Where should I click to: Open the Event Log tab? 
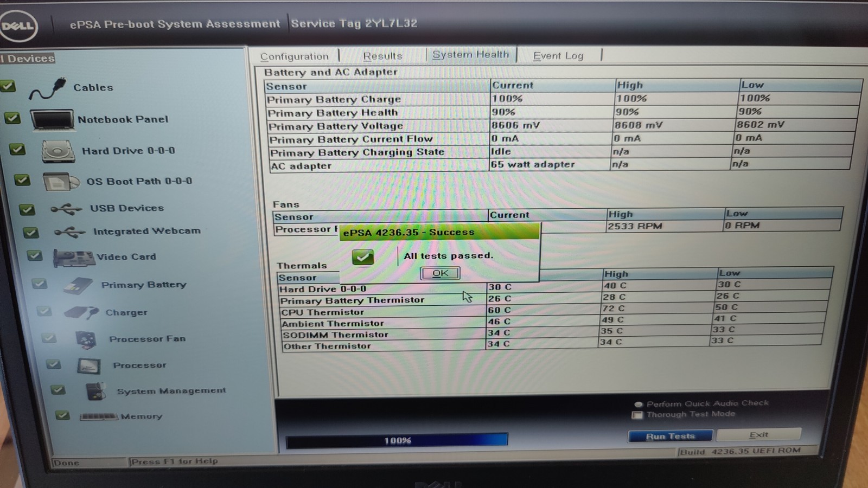coord(558,56)
